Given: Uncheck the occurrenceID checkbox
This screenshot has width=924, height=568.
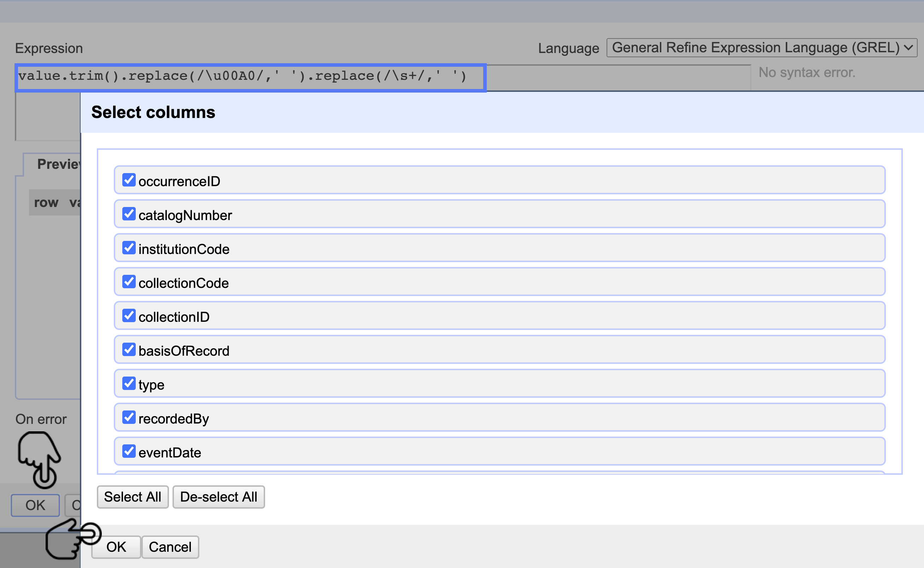Looking at the screenshot, I should (x=129, y=180).
